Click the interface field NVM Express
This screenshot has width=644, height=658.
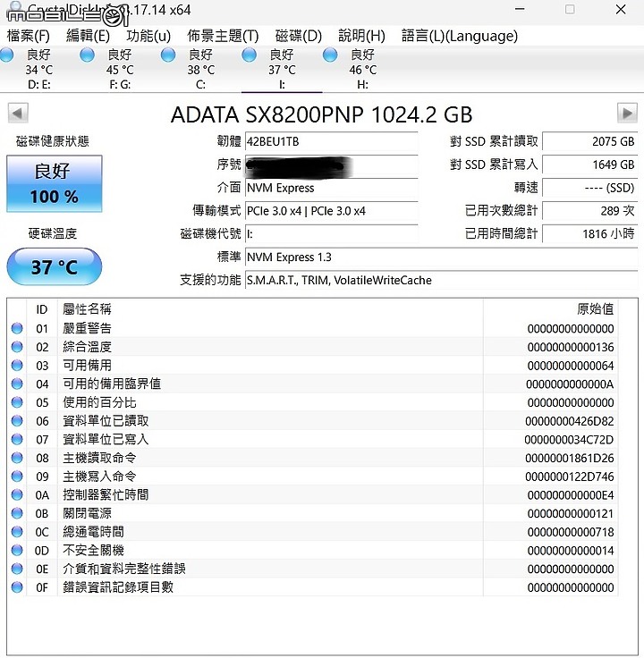[331, 188]
